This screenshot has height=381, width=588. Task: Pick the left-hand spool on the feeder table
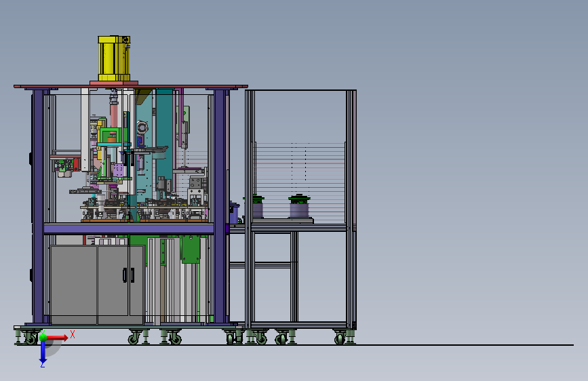pyautogui.click(x=258, y=206)
